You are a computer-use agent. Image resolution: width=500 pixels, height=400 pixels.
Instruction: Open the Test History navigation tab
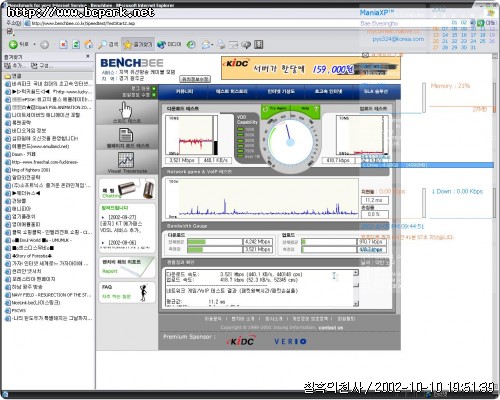coord(232,91)
